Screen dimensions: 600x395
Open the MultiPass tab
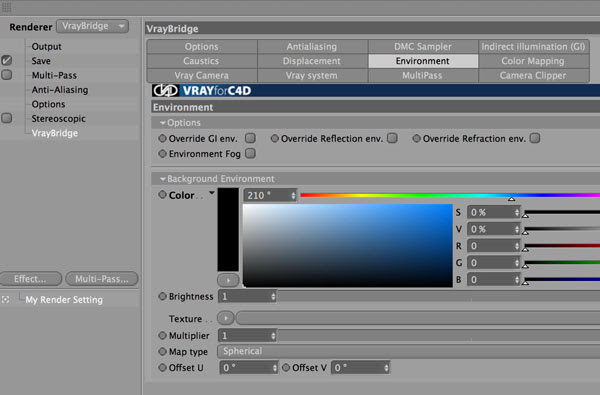pos(423,75)
